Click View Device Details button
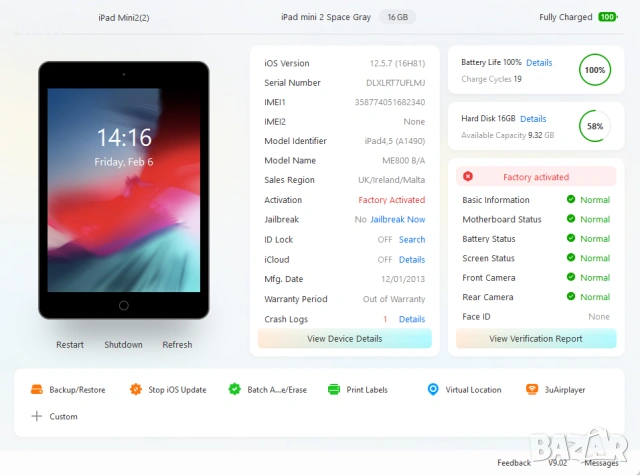 344,339
